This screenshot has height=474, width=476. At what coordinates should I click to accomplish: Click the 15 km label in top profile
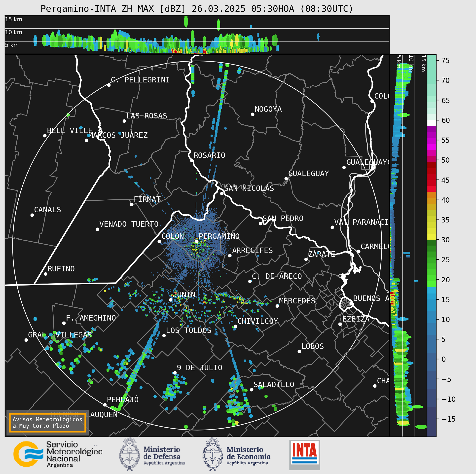tap(14, 19)
